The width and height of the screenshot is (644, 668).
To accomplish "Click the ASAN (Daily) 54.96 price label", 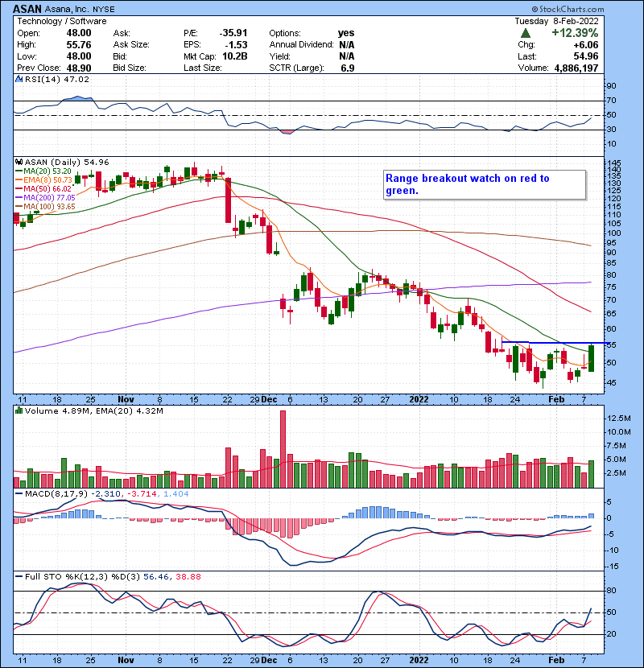I will coord(67,162).
